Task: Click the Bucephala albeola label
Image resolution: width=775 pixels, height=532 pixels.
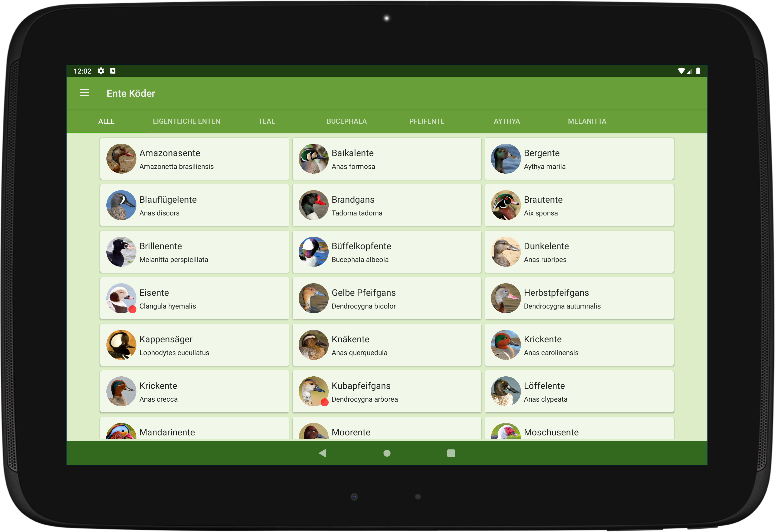Action: click(x=360, y=260)
